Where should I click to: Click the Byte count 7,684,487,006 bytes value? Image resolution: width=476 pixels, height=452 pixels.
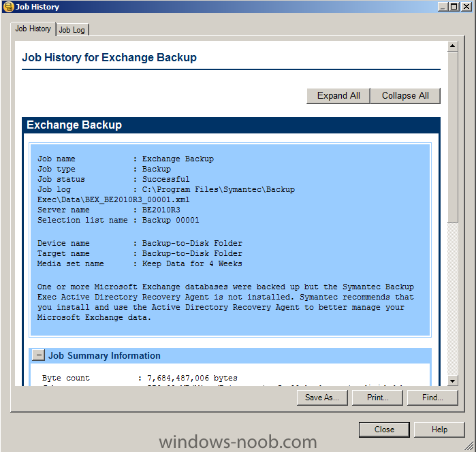(x=192, y=378)
